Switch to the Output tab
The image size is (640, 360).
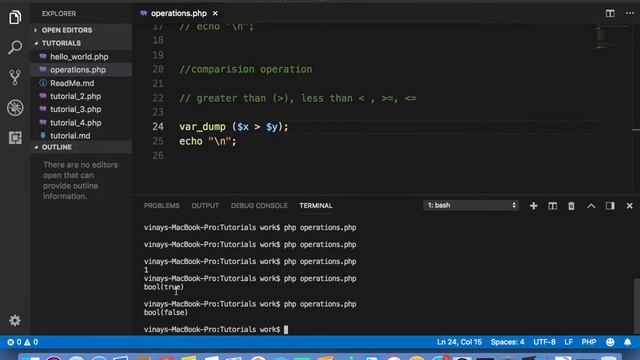coord(205,206)
